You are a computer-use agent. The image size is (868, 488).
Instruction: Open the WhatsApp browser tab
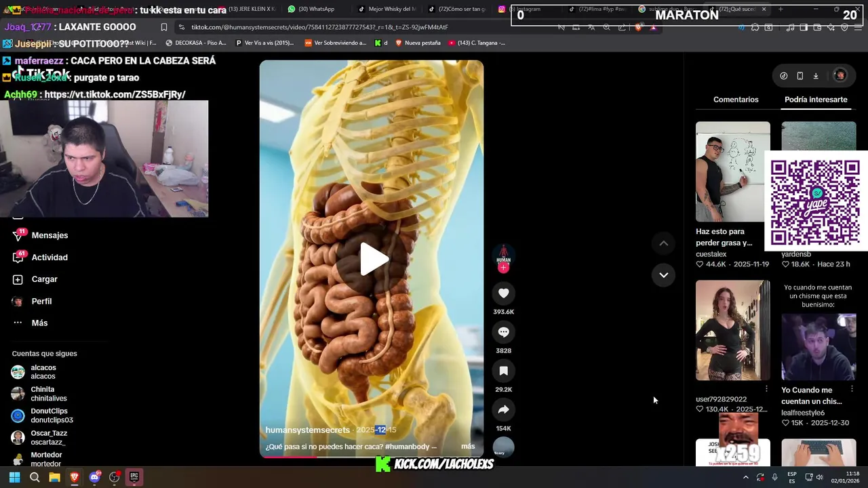[x=312, y=9]
